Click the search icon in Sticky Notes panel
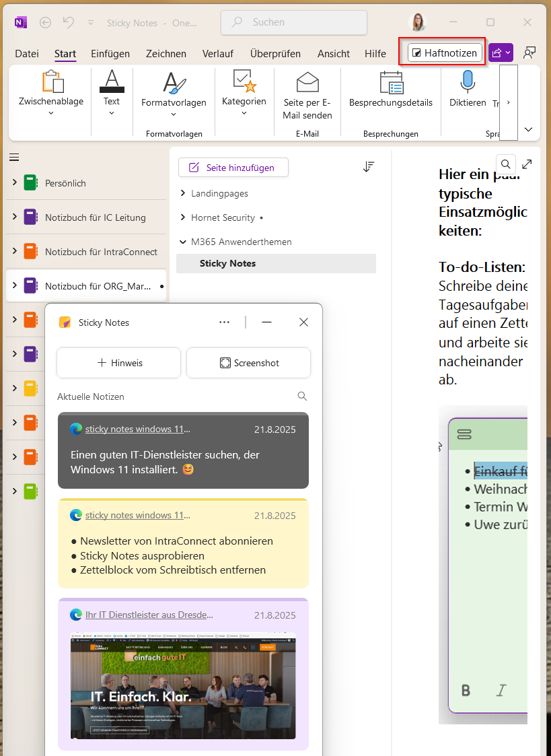Viewport: 551px width, 756px height. tap(302, 396)
